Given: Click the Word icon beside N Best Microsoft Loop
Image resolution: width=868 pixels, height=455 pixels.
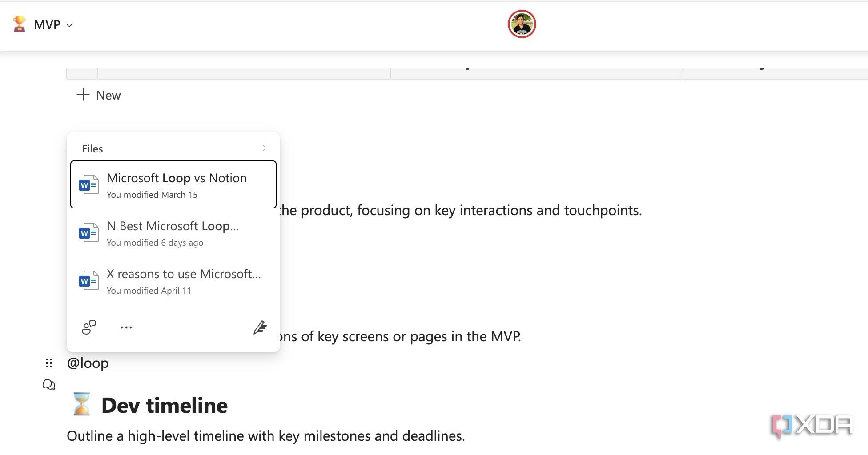Looking at the screenshot, I should tap(88, 232).
